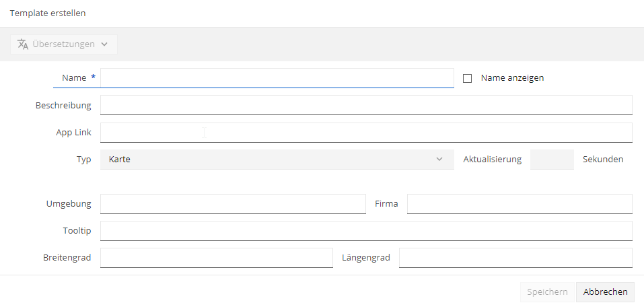Focus the Längengrad input field
The image size is (644, 307).
tap(516, 258)
